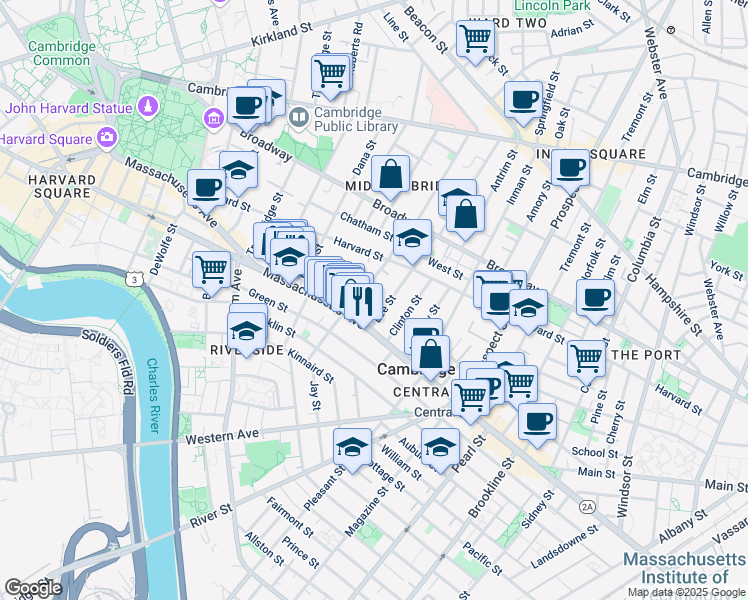Screen dimensions: 748x600
Task: Select the coffee cup marker near Springfield St
Action: (523, 103)
